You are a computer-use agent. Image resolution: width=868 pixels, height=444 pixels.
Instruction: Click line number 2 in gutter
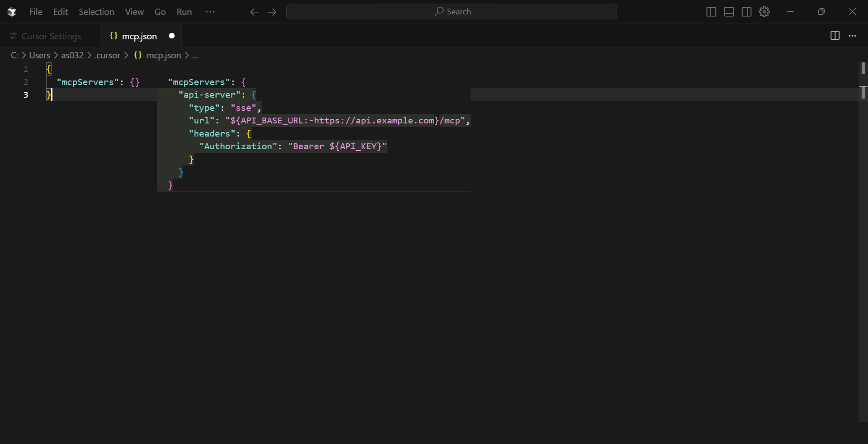click(26, 82)
